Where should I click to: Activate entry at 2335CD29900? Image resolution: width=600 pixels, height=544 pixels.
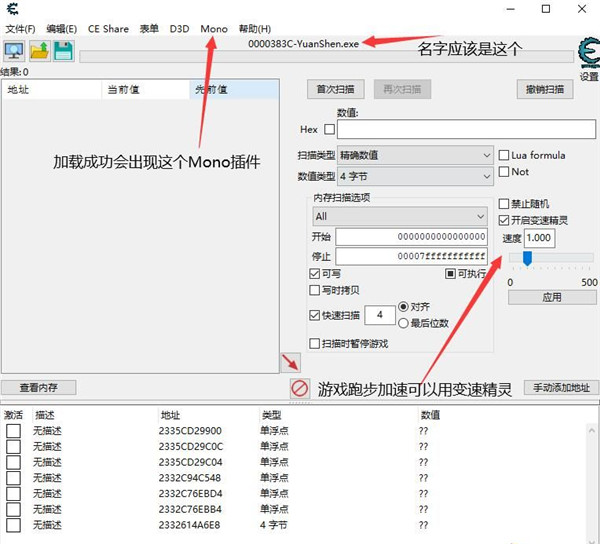[13, 431]
